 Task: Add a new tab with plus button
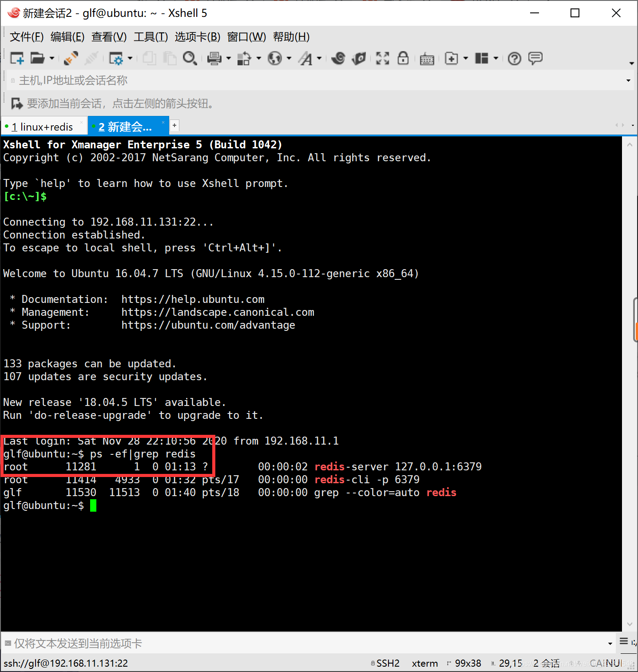click(x=174, y=126)
